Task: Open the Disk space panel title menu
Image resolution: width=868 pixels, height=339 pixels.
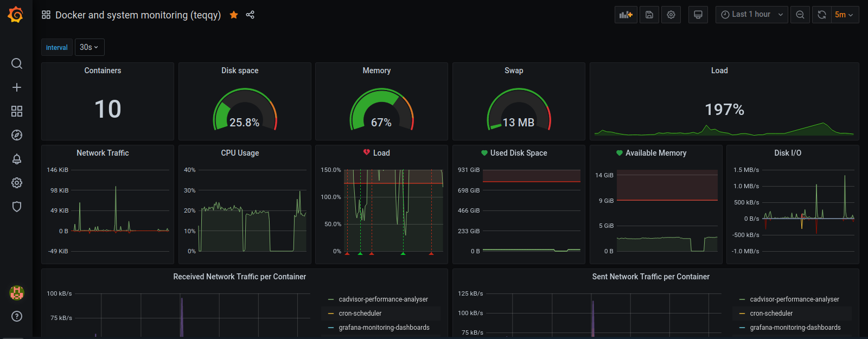Action: (240, 71)
